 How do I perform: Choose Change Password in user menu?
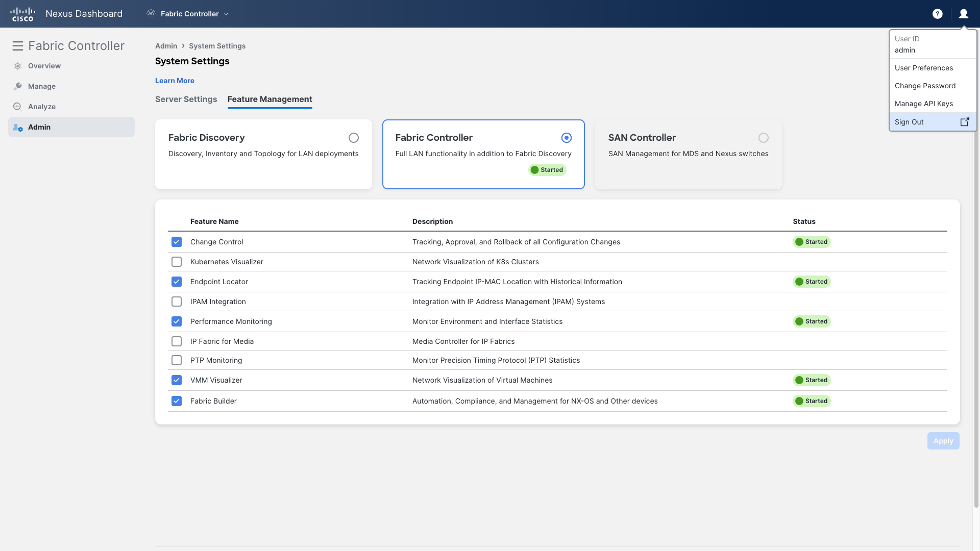(933, 86)
